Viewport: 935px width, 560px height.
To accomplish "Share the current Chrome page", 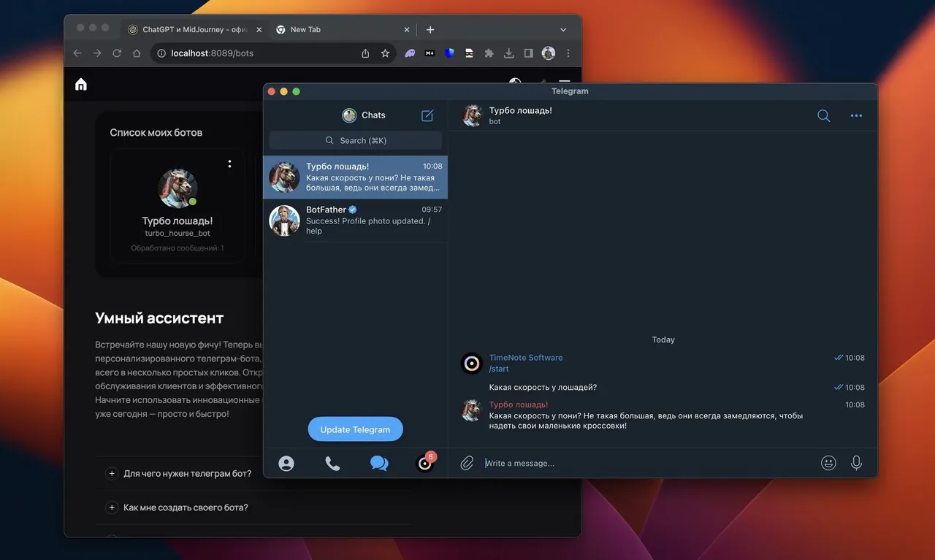I will click(x=365, y=53).
